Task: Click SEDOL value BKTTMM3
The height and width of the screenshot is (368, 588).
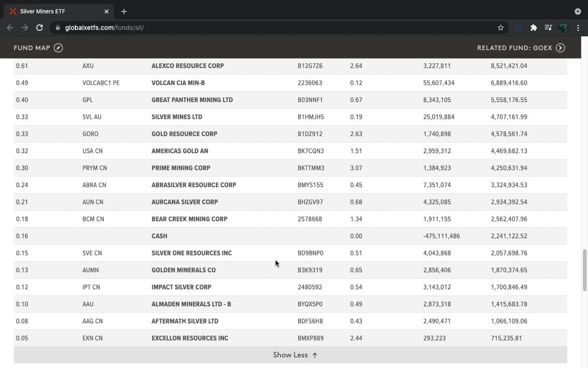Action: [311, 168]
